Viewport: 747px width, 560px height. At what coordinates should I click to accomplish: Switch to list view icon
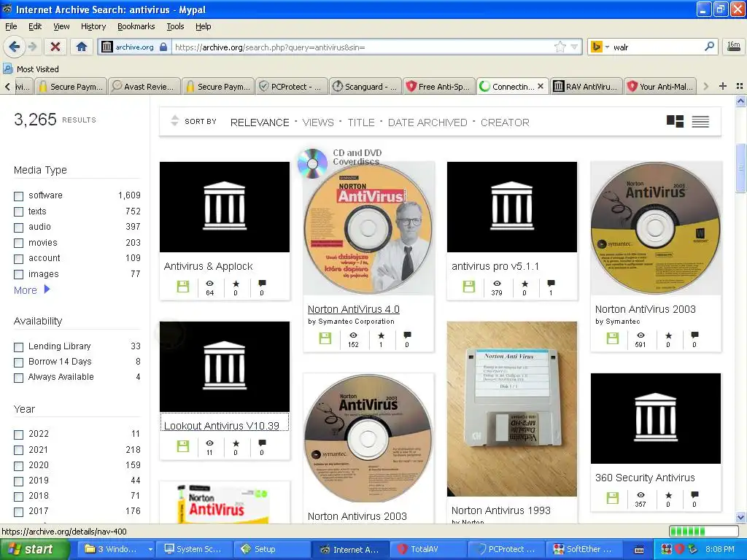(700, 122)
